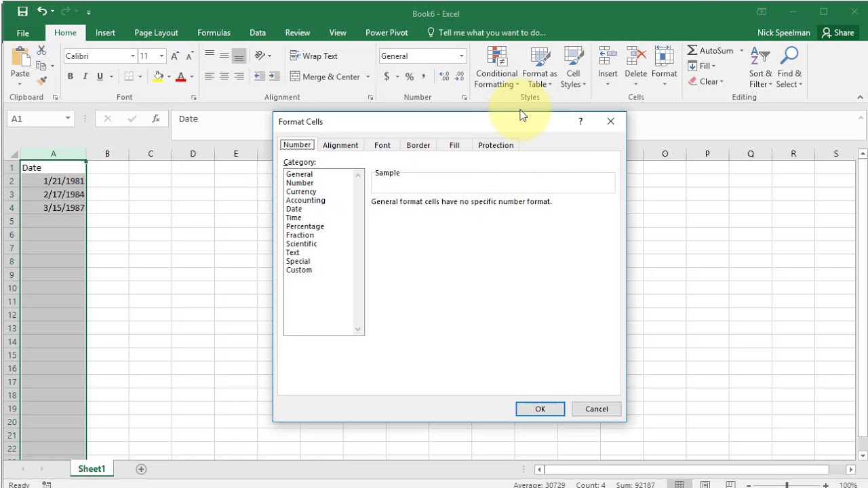Toggle Underline formatting

[100, 77]
